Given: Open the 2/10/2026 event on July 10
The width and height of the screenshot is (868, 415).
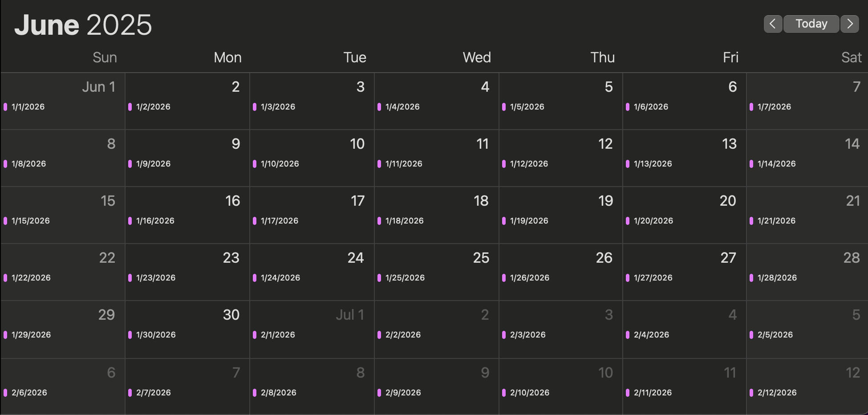Looking at the screenshot, I should click(x=529, y=393).
